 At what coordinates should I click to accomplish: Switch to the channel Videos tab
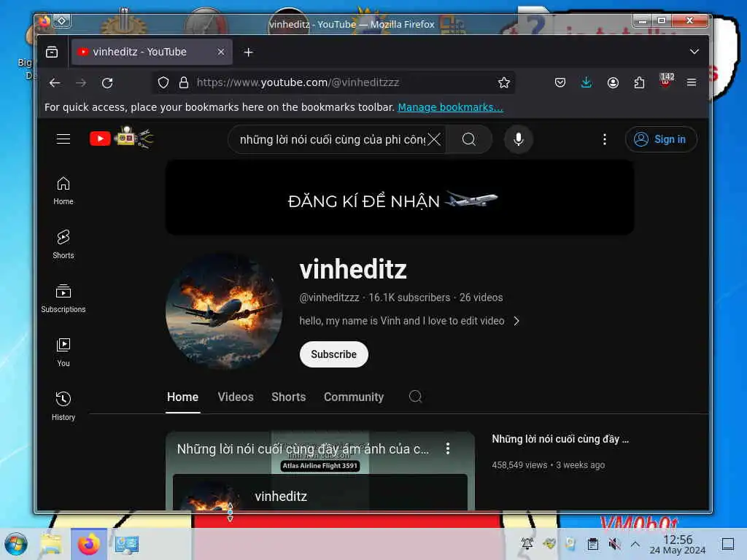click(236, 397)
